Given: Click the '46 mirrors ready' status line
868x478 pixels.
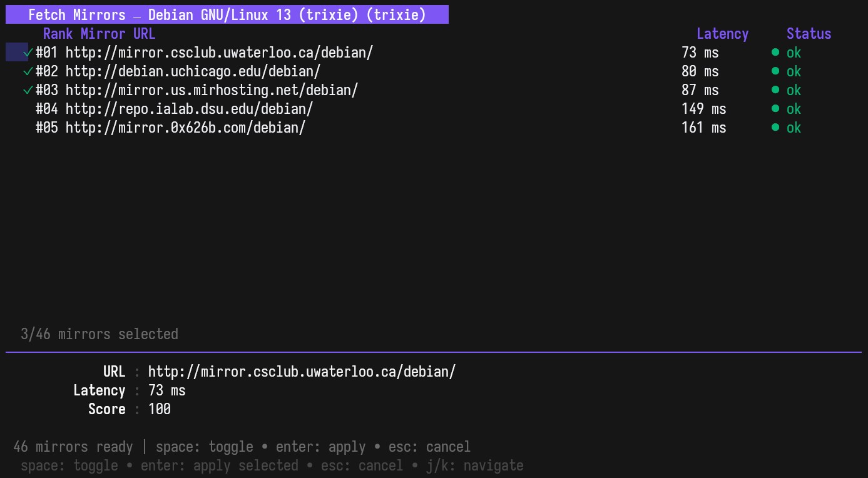Looking at the screenshot, I should pyautogui.click(x=73, y=447).
